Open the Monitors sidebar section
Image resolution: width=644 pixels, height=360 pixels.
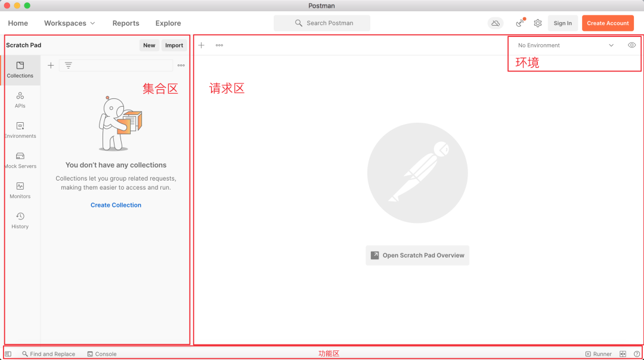point(20,191)
